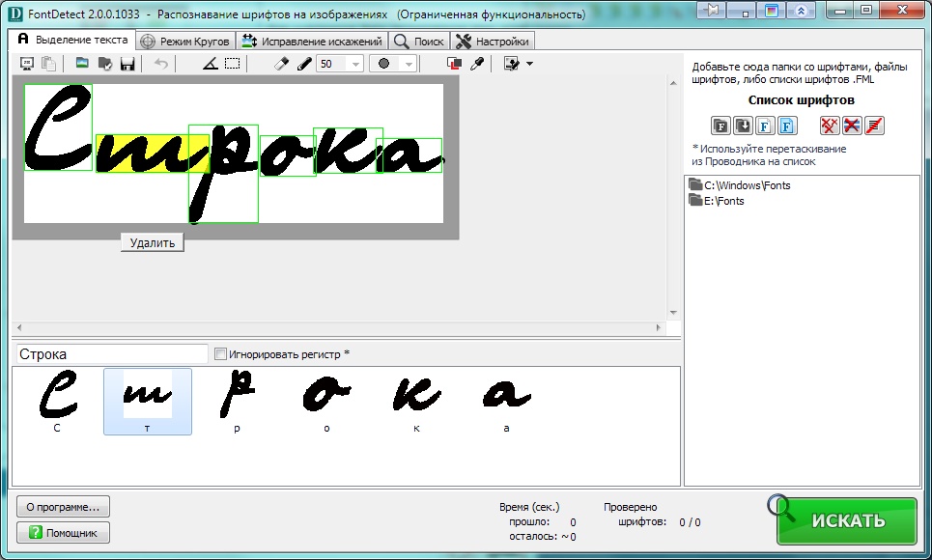Screen dimensions: 932x560
Task: Click the save image floppy disk icon
Action: (x=127, y=64)
